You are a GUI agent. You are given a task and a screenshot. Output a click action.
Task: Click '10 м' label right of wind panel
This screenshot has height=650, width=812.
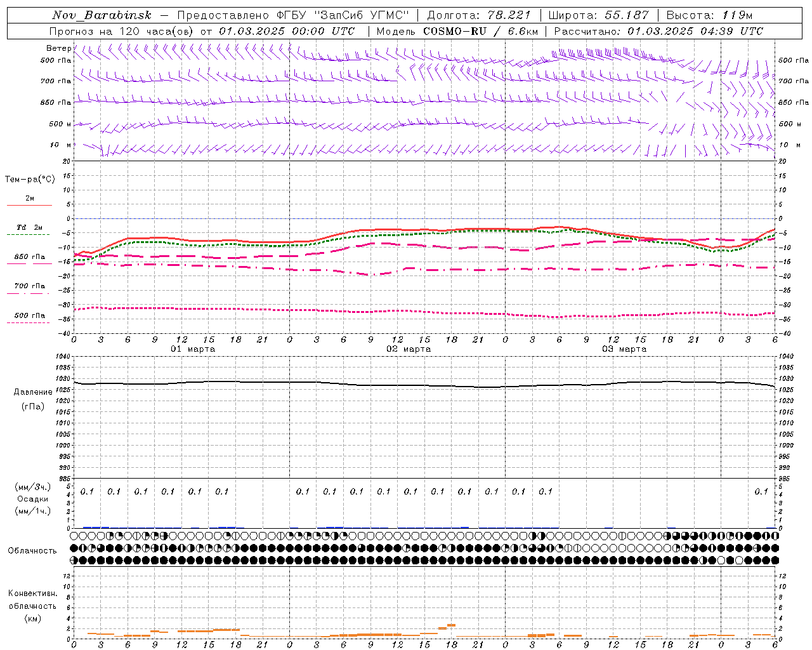point(789,145)
